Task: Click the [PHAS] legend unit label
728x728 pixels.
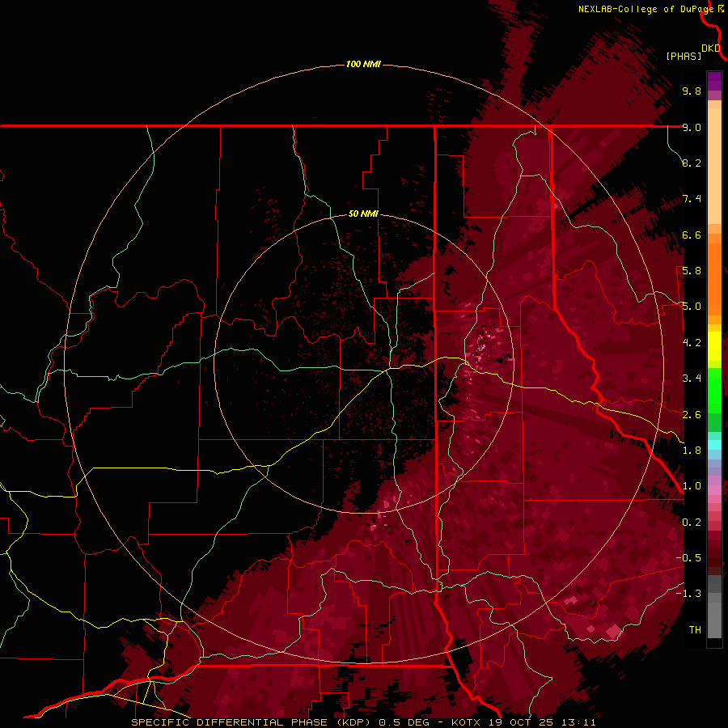Action: 684,56
